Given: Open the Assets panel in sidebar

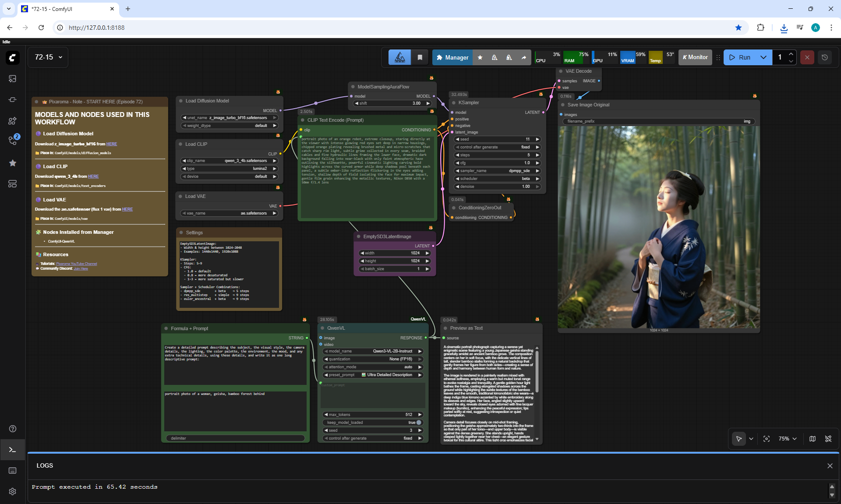Looking at the screenshot, I should (12, 79).
